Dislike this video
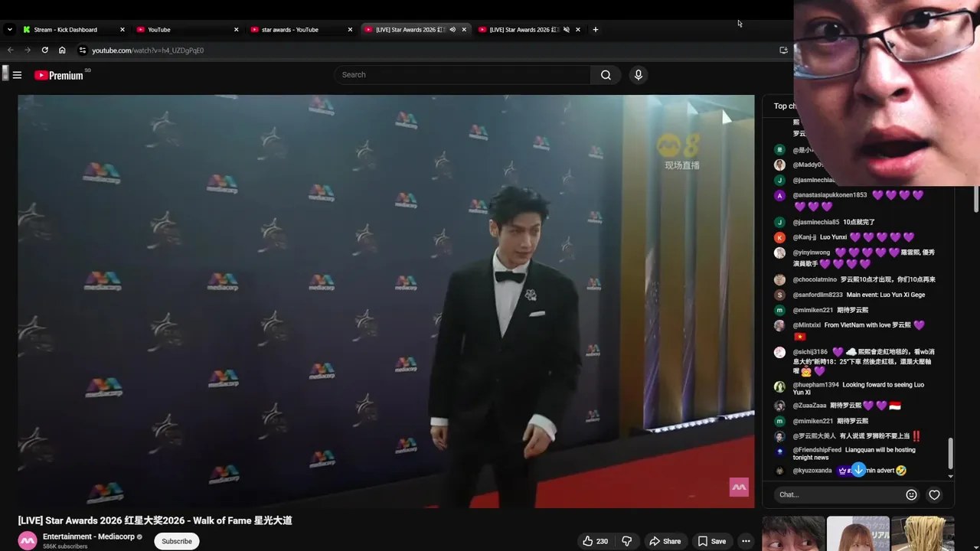The image size is (980, 551). (627, 541)
